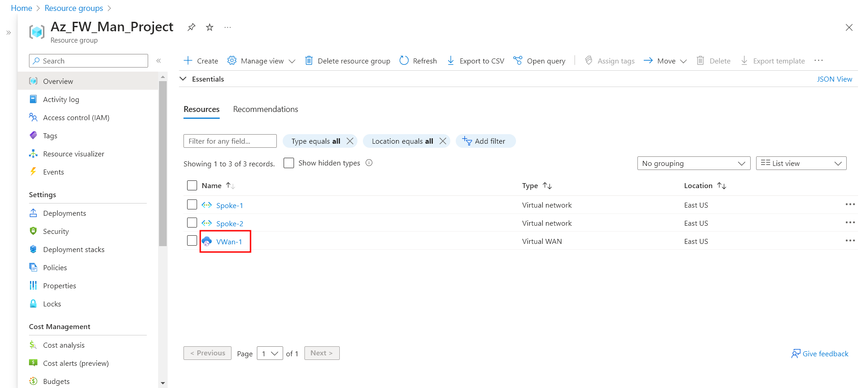Image resolution: width=868 pixels, height=388 pixels.
Task: Click the Refresh icon in toolbar
Action: (x=404, y=61)
